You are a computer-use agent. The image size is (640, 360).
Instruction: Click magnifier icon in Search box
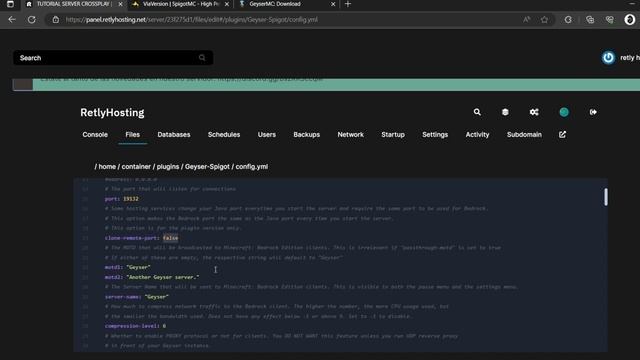(202, 58)
